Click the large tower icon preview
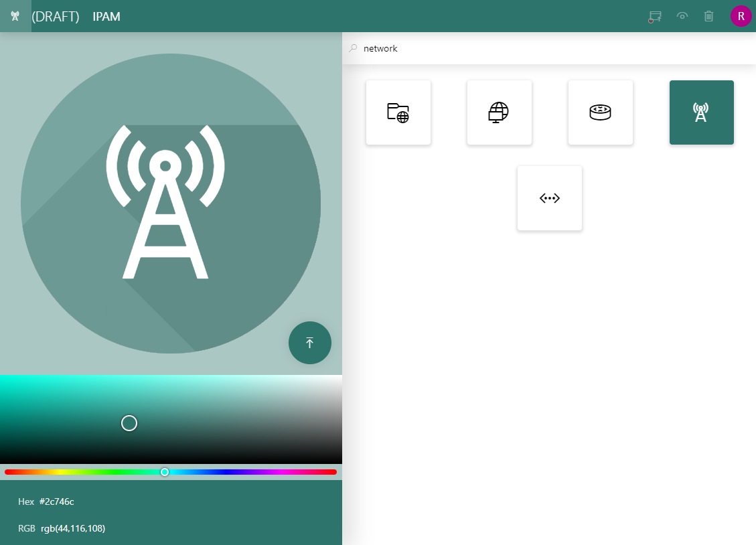 [x=165, y=201]
